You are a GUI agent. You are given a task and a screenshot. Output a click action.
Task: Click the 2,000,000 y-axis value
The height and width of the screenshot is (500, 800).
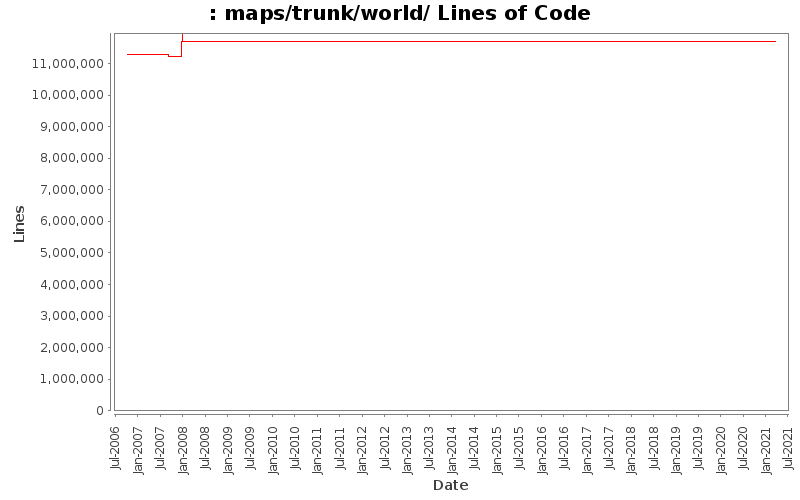pos(72,347)
